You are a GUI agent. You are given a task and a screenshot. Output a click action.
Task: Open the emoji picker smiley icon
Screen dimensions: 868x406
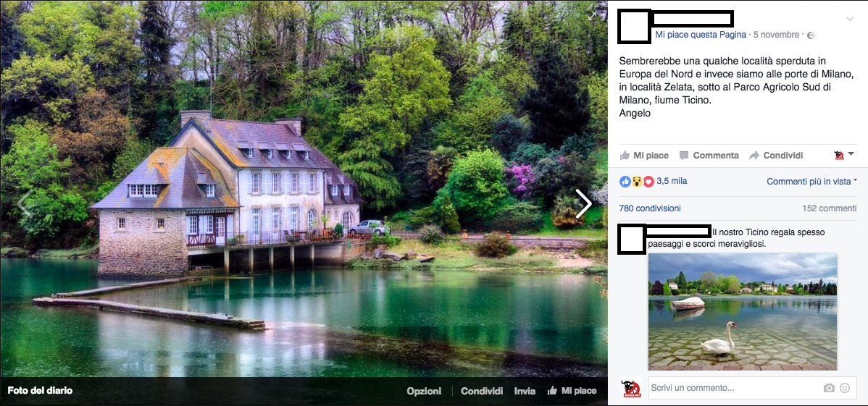tap(845, 389)
